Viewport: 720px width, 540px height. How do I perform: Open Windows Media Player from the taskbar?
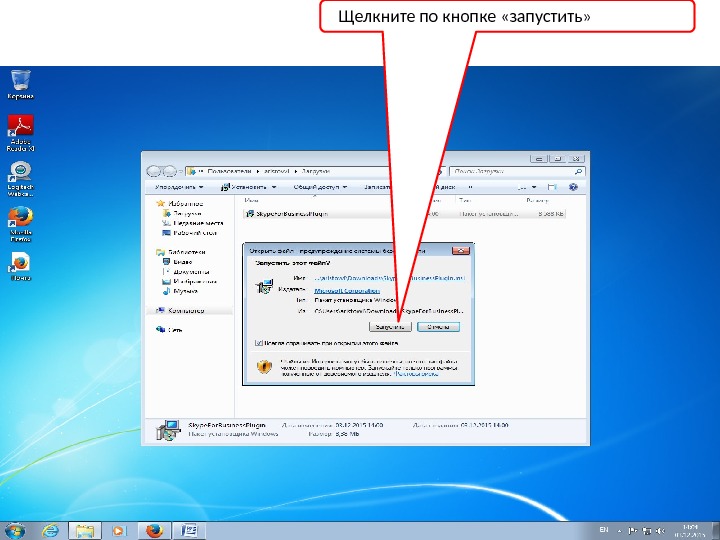118,531
